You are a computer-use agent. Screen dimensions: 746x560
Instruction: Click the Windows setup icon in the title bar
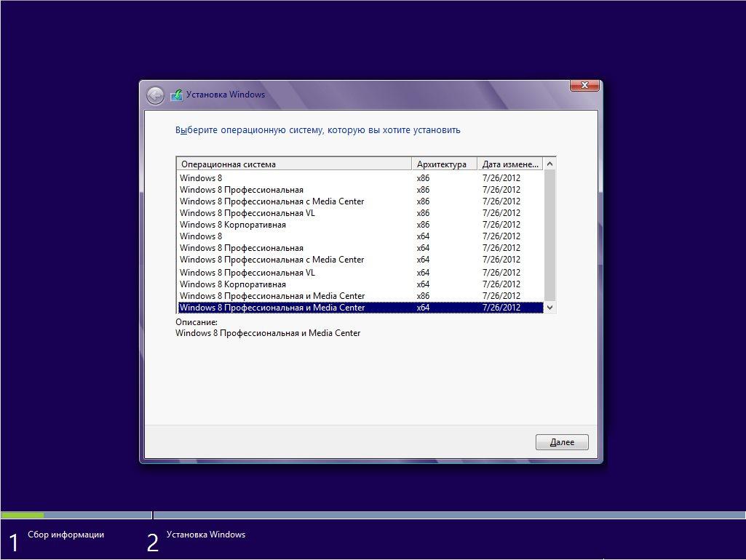point(175,95)
